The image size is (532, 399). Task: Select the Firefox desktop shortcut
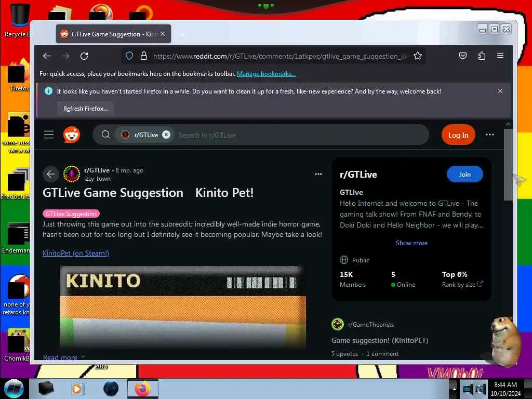[x=18, y=75]
